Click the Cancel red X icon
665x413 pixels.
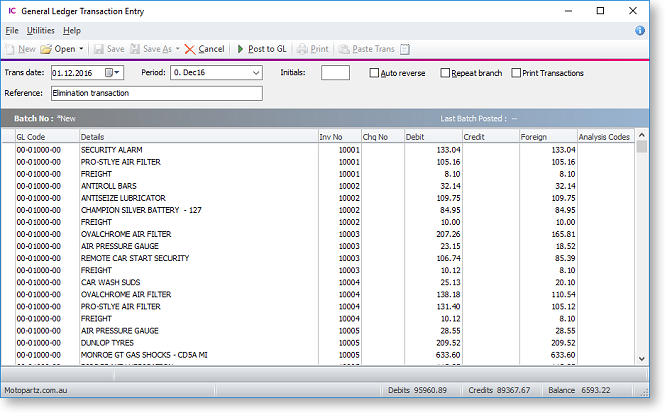coord(190,48)
